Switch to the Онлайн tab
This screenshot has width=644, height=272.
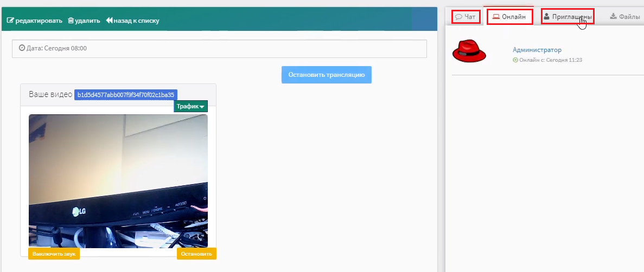coord(509,17)
